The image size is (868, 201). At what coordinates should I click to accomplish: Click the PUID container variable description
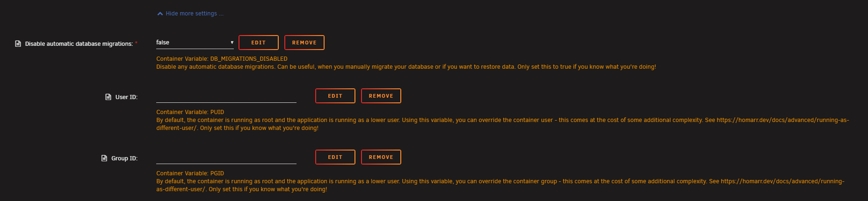pos(190,112)
